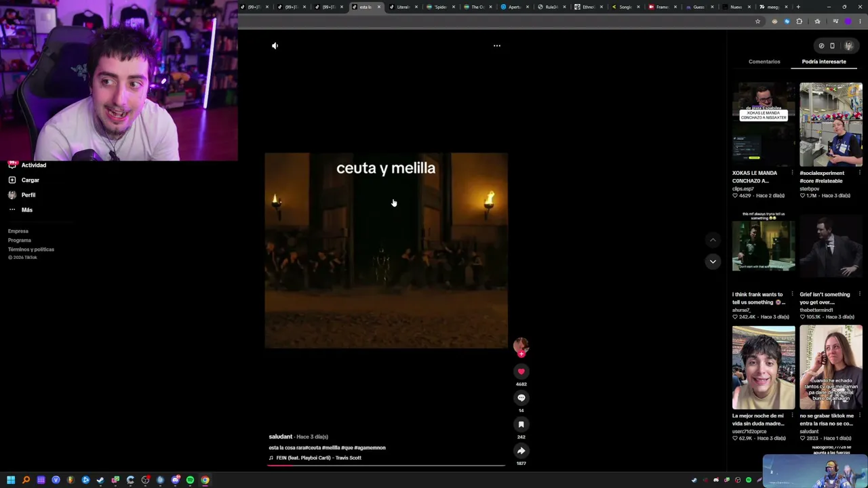This screenshot has width=868, height=488.
Task: Expand the Empresa footer section
Action: [x=18, y=231]
